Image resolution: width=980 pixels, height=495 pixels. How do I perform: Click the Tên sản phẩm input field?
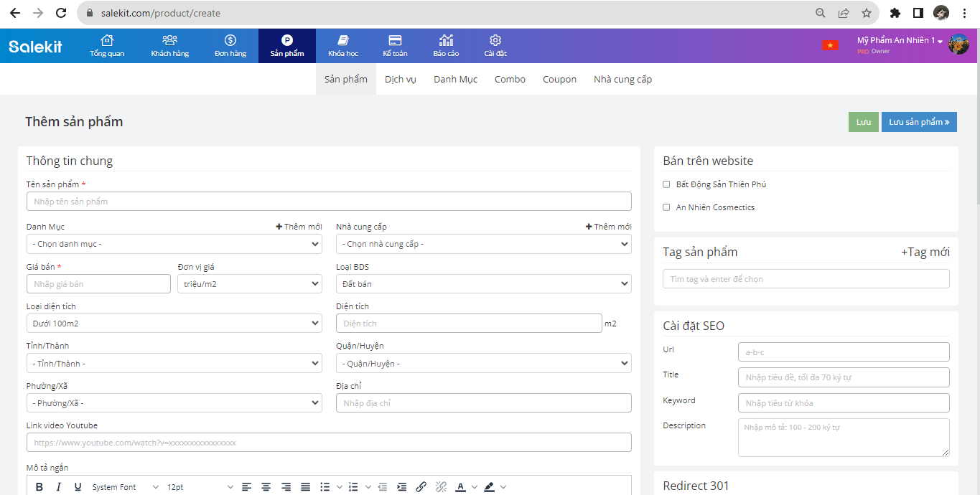[x=329, y=202]
